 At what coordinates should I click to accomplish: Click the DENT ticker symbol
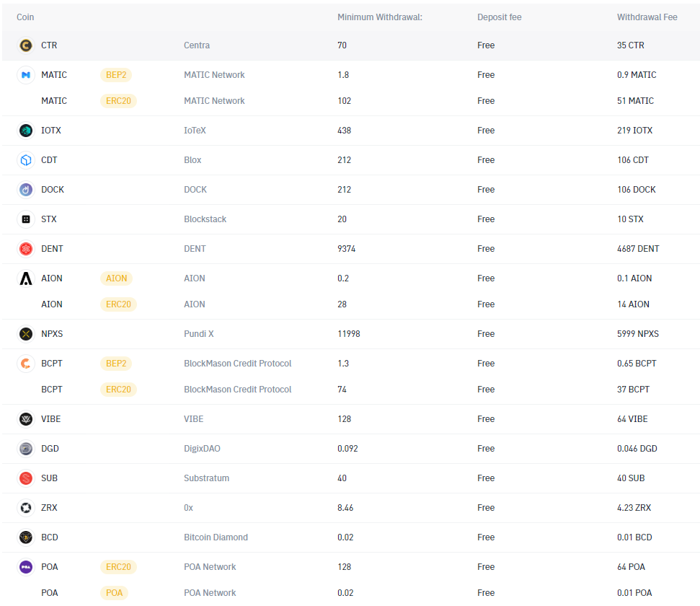point(52,248)
